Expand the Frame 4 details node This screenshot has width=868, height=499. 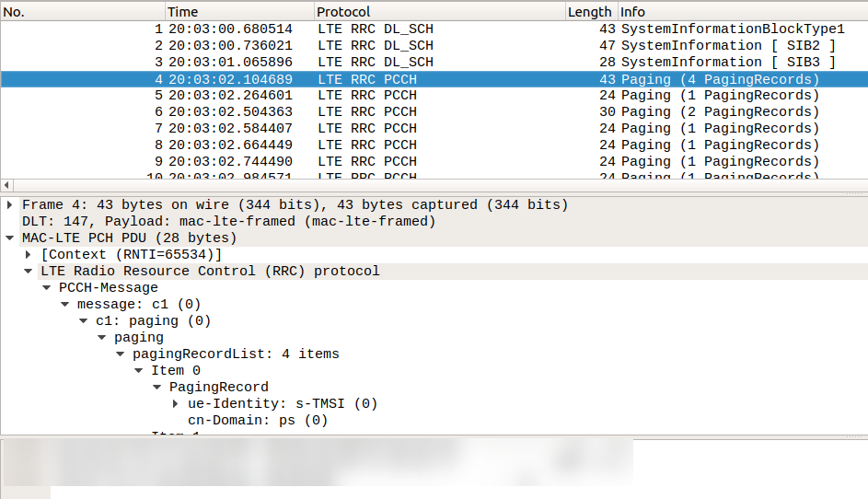point(9,204)
